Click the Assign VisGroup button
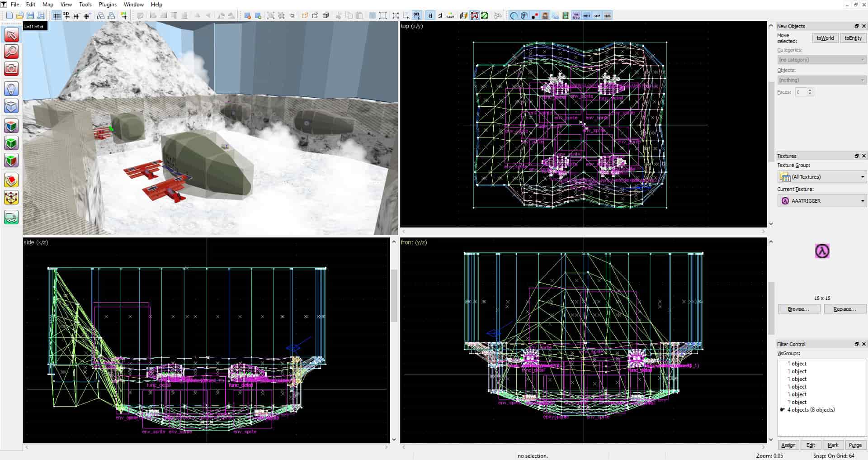Image resolution: width=868 pixels, height=460 pixels. pyautogui.click(x=788, y=445)
